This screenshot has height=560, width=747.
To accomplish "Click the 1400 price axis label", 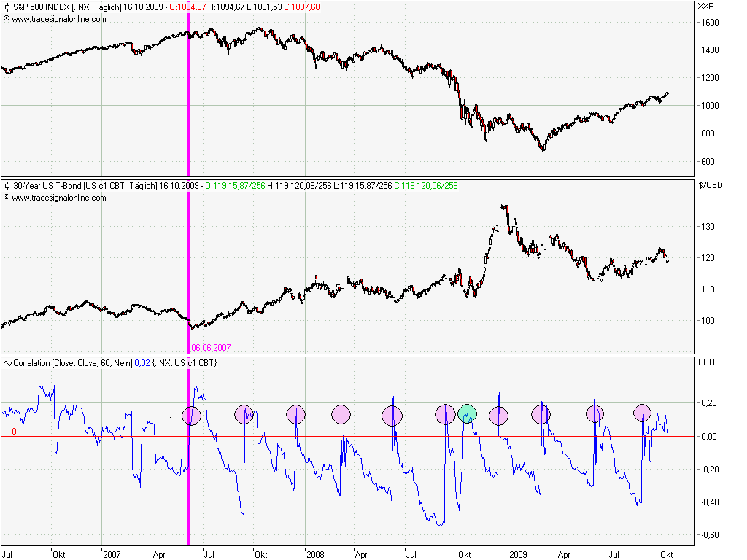I will (710, 50).
